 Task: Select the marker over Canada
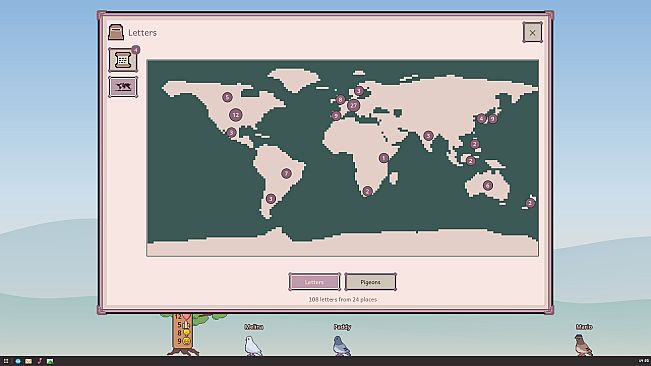click(x=227, y=97)
